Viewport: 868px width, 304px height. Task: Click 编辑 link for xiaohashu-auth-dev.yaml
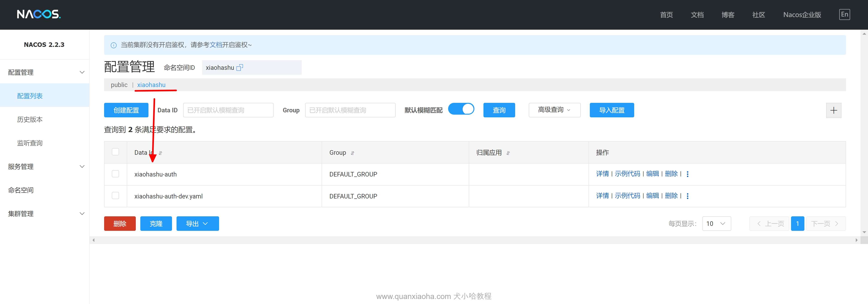click(x=652, y=196)
